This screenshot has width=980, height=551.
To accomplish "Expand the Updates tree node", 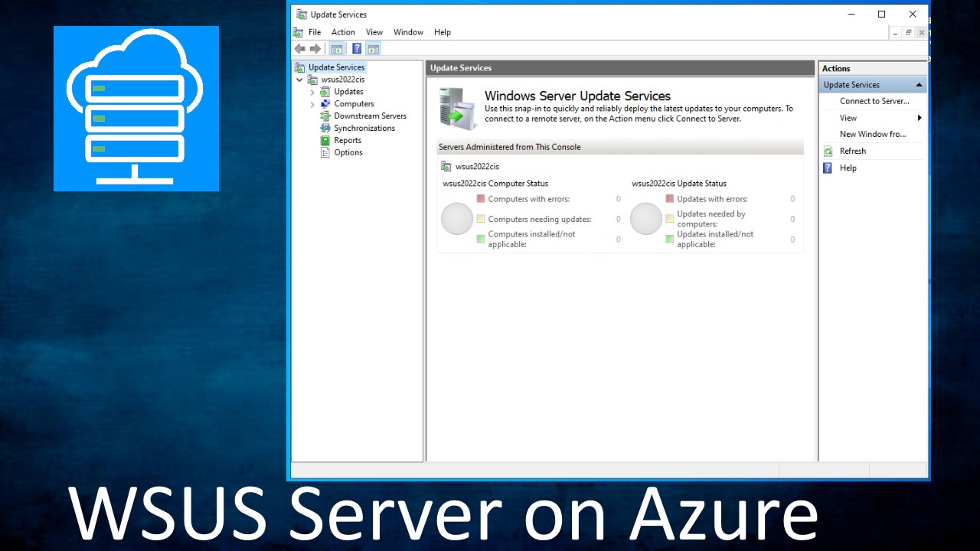I will (x=312, y=92).
